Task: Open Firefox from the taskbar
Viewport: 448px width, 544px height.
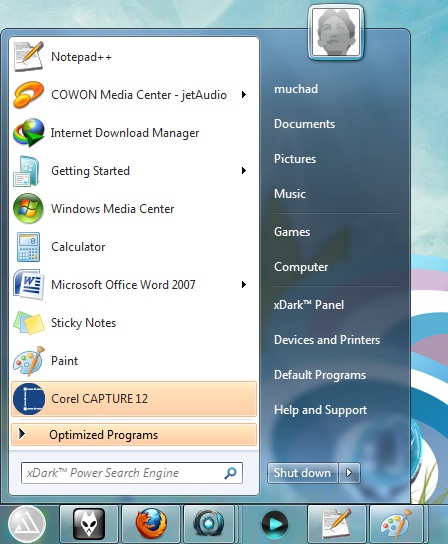Action: pos(151,523)
